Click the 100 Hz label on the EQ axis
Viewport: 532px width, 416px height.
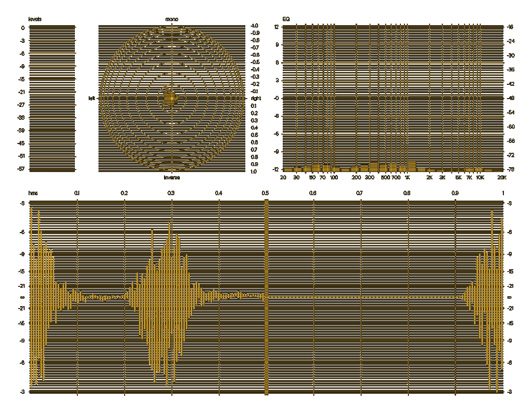point(334,177)
